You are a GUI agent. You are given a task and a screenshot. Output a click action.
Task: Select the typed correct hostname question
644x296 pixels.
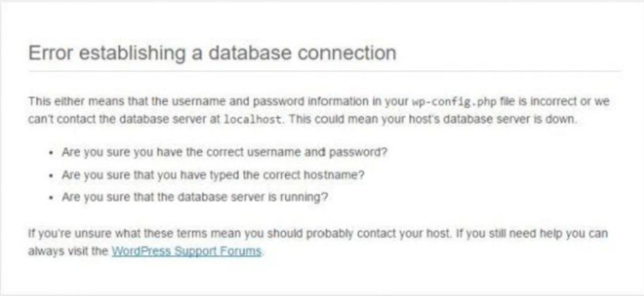click(x=213, y=175)
